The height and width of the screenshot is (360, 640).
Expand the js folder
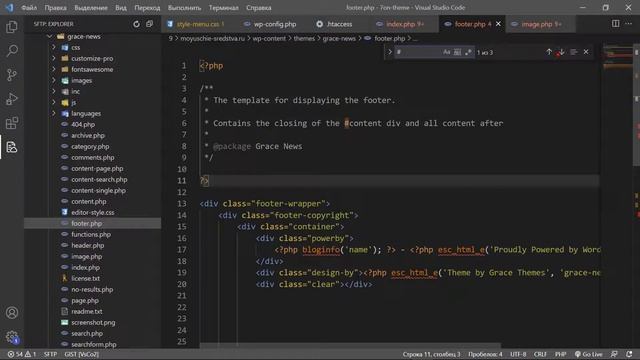pyautogui.click(x=53, y=102)
